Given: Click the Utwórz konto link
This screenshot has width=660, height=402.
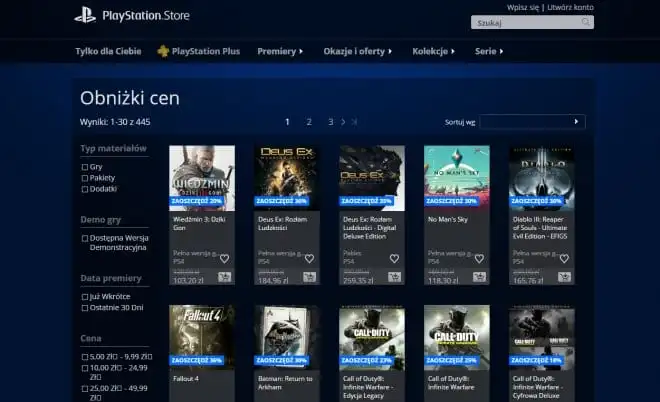Looking at the screenshot, I should [x=570, y=7].
